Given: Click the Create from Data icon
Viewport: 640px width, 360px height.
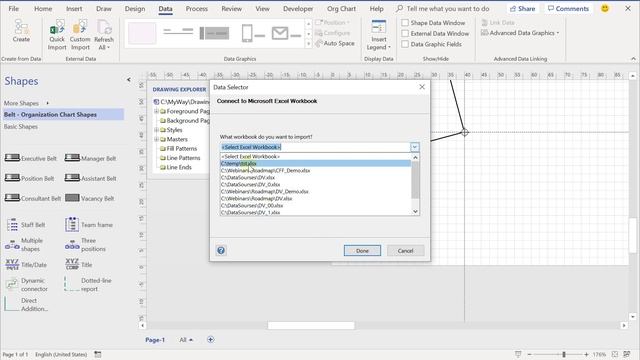Looking at the screenshot, I should 21,31.
